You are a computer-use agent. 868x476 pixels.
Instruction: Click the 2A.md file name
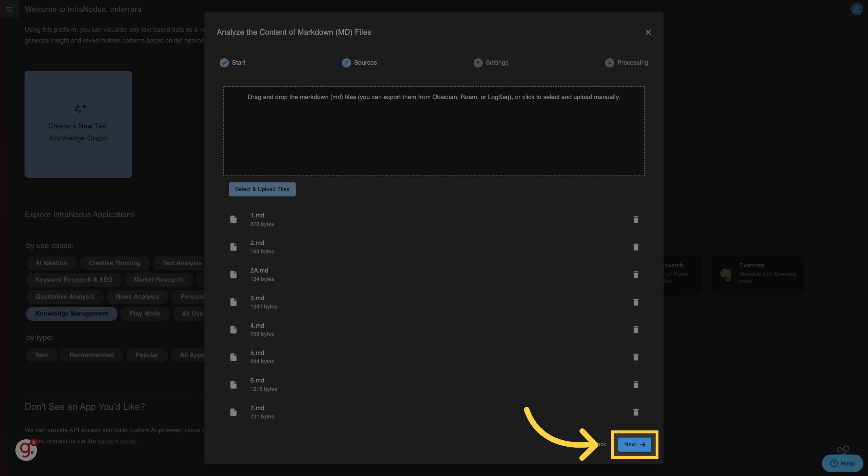(x=259, y=270)
